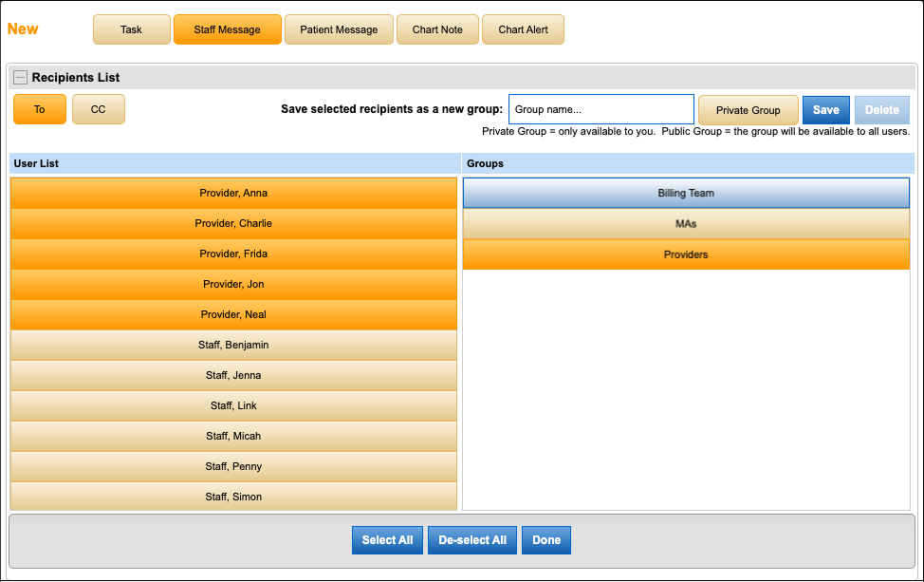Set recipient type to CC
Viewport: 924px width, 582px height.
(99, 109)
